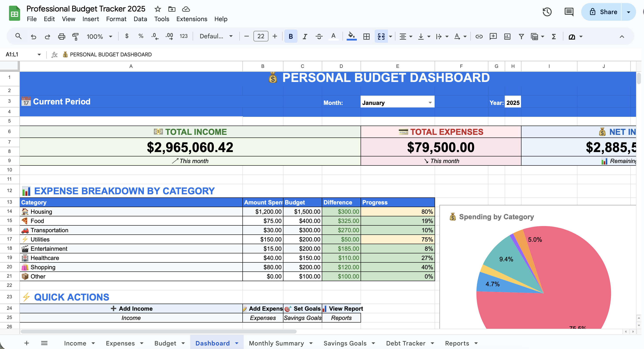Click the Insert link icon

(x=479, y=37)
